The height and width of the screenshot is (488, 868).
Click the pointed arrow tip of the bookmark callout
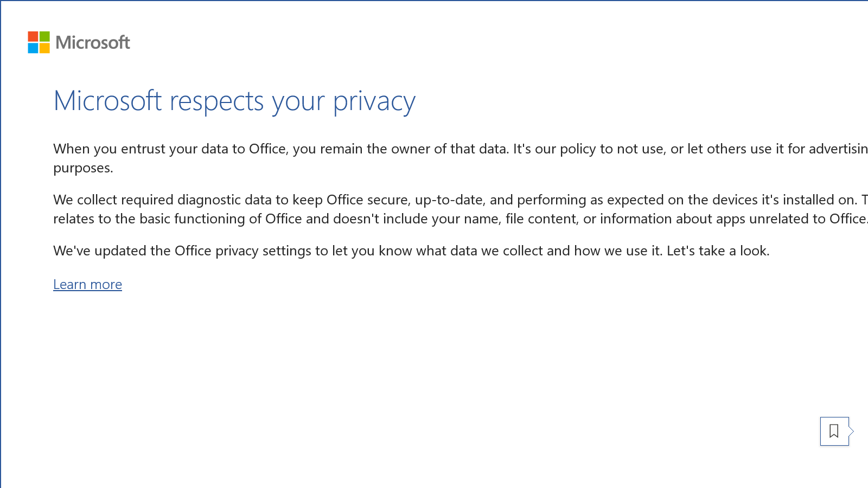pos(852,431)
